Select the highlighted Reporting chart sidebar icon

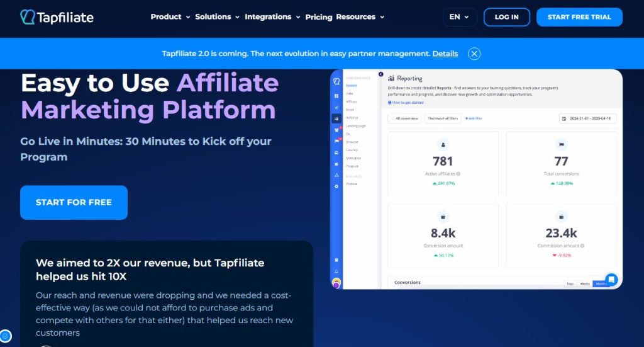(336, 118)
